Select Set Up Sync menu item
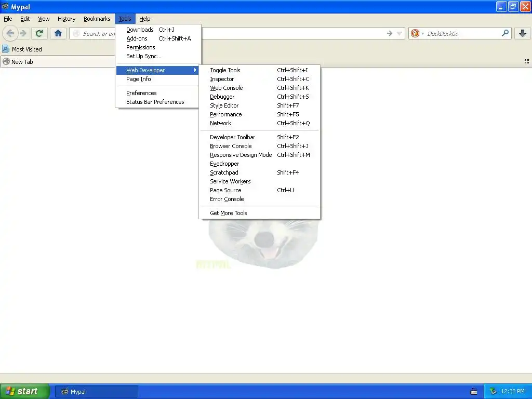Screen dimensions: 532x399 [158, 56]
